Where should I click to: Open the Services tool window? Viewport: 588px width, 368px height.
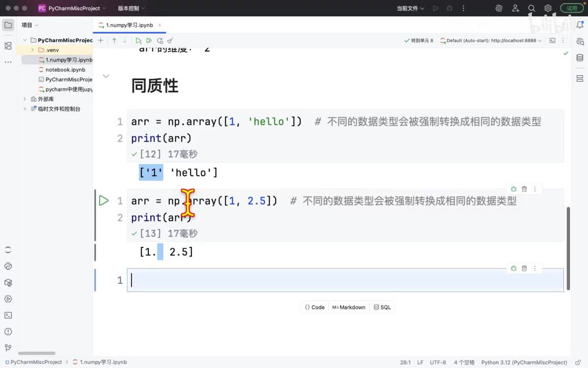8,299
